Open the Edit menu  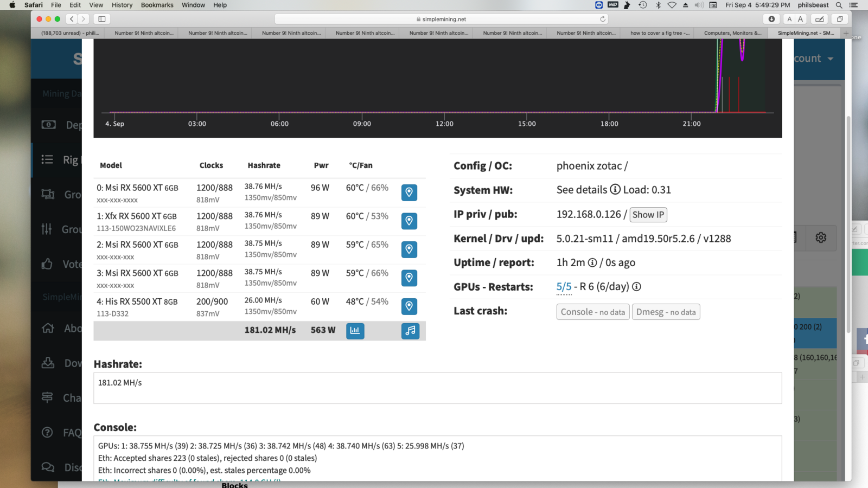75,5
